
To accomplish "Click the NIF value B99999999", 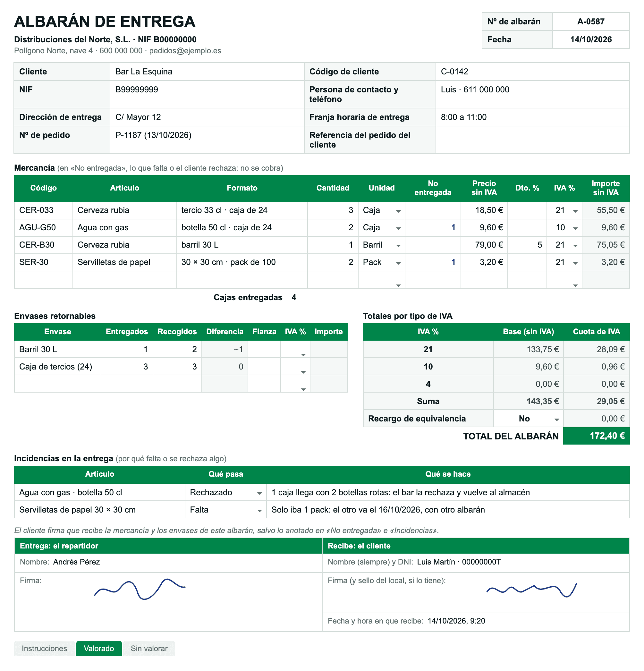I will pyautogui.click(x=207, y=94).
